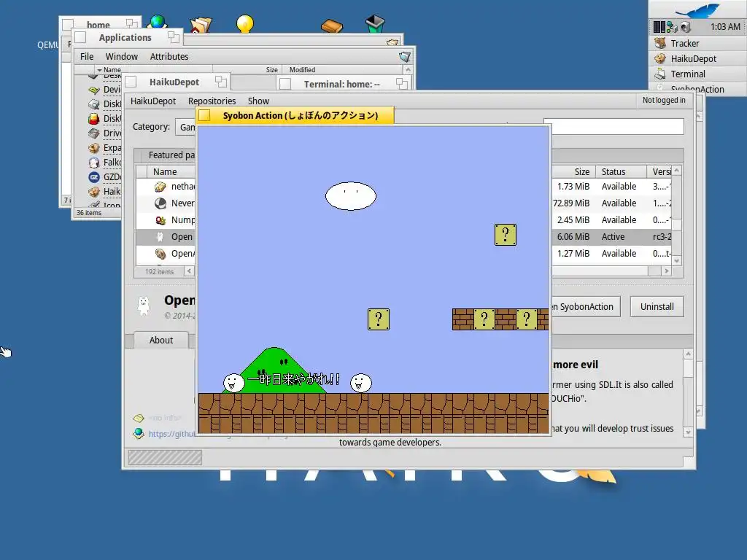Image resolution: width=747 pixels, height=560 pixels.
Task: Click the blue Haiku leaf in Deskbar
Action: pyautogui.click(x=697, y=10)
